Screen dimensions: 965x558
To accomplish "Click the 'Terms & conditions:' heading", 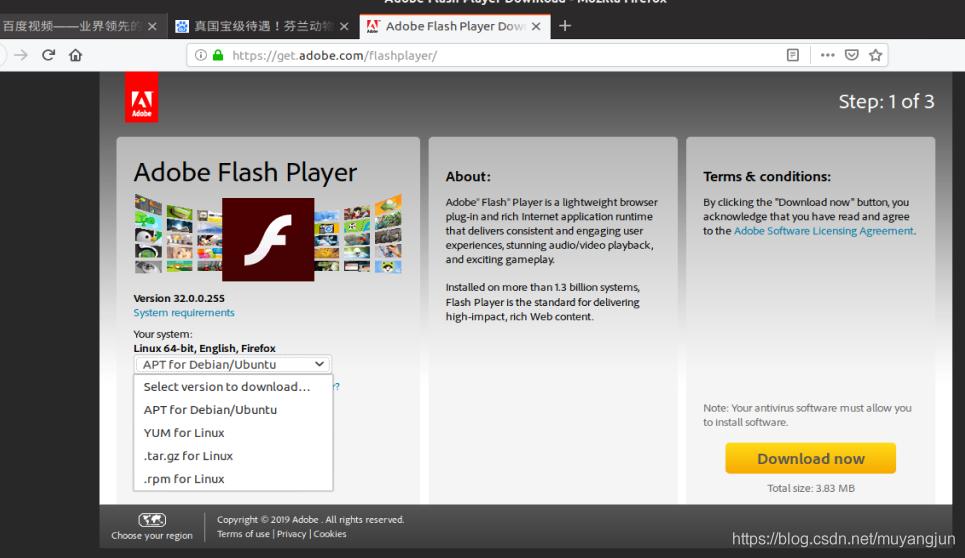I will 767,177.
